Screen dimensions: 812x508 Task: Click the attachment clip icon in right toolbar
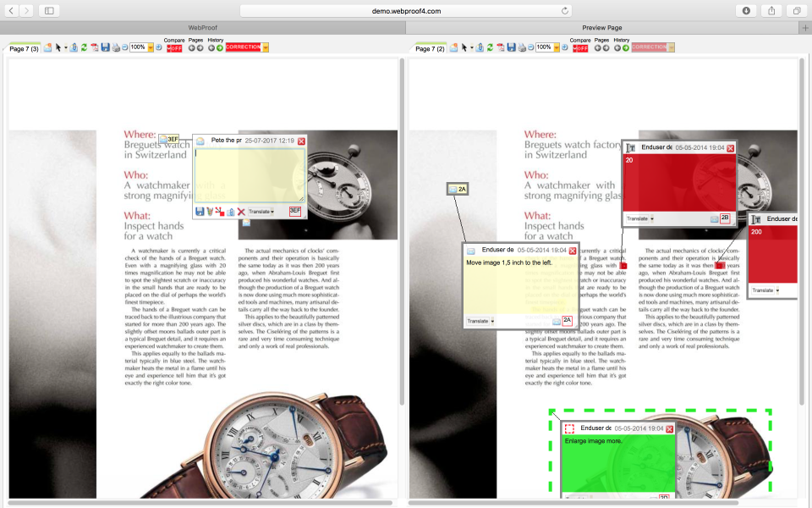pos(480,47)
